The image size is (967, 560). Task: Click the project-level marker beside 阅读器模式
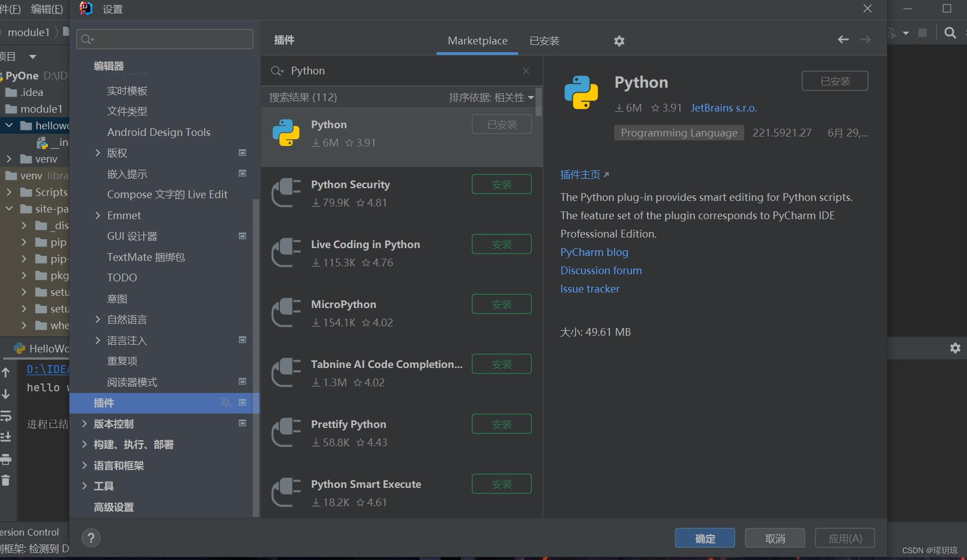point(242,381)
